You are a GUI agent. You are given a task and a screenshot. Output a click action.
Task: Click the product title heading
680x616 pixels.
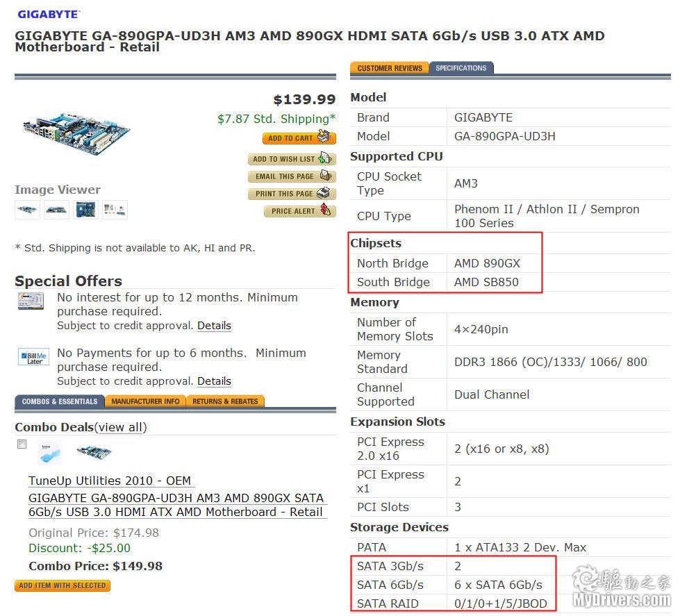310,41
